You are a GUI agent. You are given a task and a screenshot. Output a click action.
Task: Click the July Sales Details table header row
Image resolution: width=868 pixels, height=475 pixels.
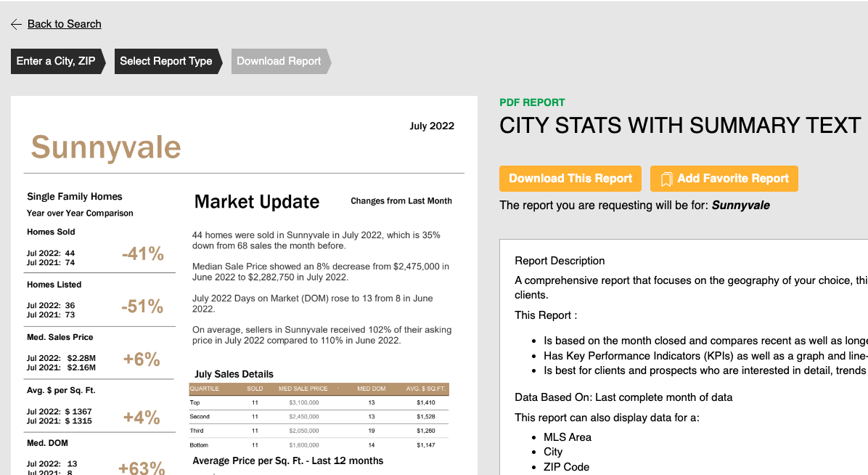pos(319,389)
